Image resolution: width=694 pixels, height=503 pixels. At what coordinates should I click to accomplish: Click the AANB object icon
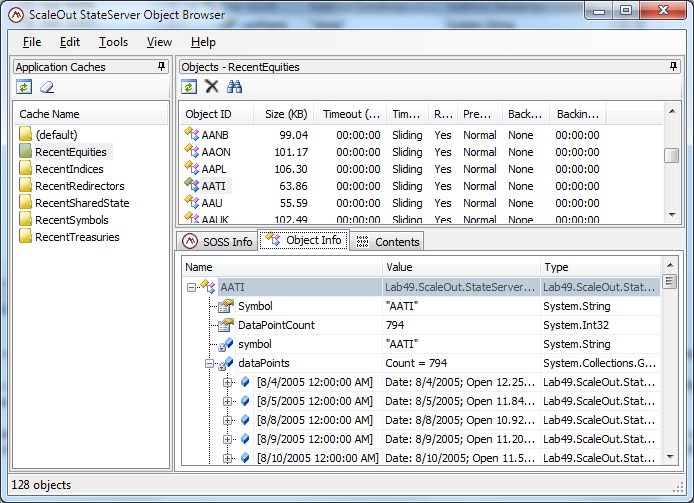click(x=192, y=134)
